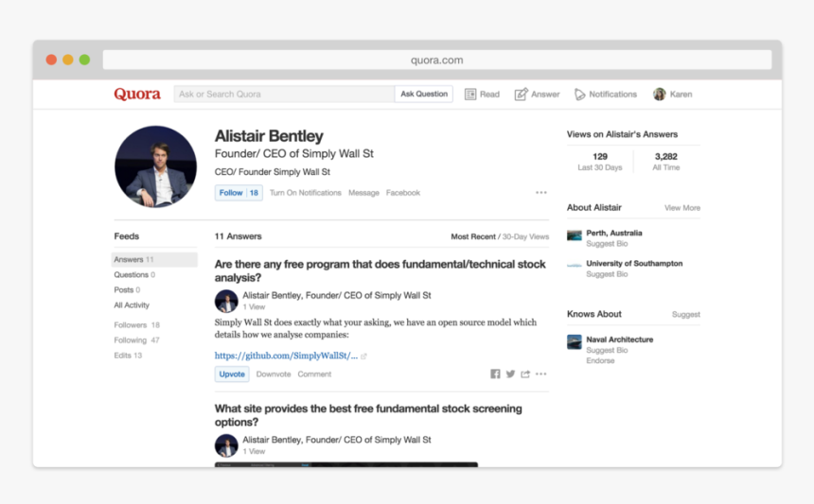Downvote the first answer
The image size is (814, 504).
pos(274,374)
